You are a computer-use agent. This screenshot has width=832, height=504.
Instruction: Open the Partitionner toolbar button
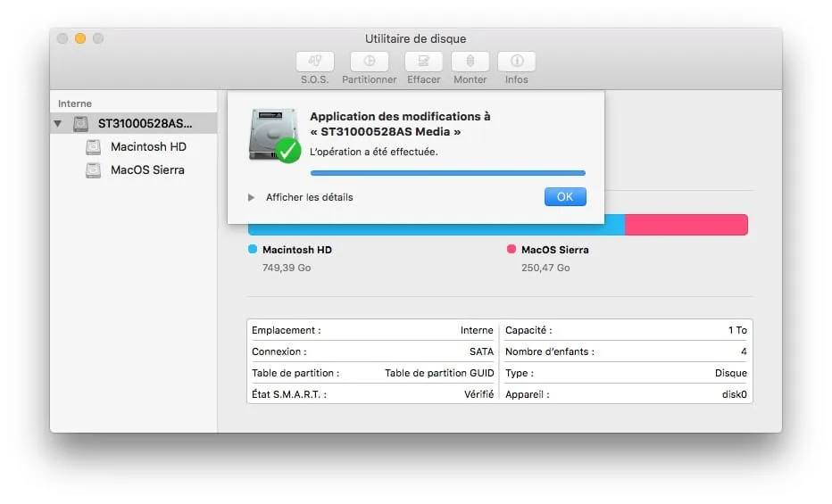[370, 62]
